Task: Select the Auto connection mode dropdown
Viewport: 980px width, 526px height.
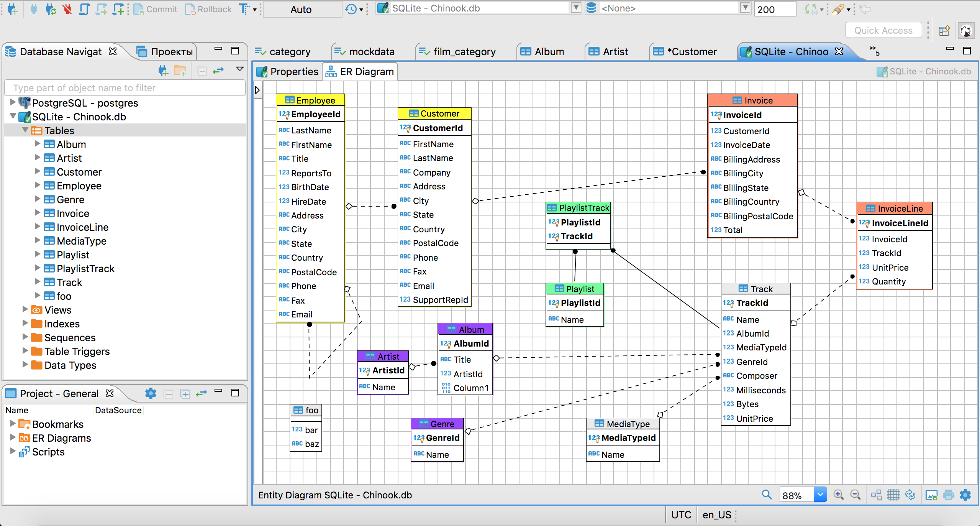Action: pyautogui.click(x=300, y=9)
